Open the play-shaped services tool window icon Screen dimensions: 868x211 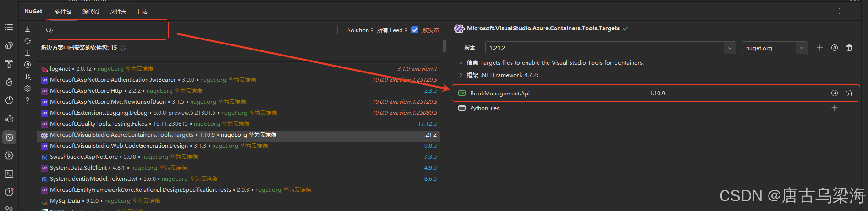9,155
